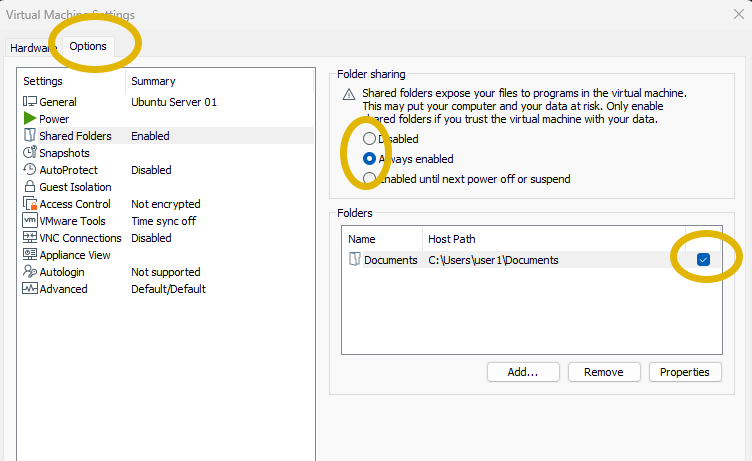
Task: Select the AutoProtect row
Action: (166, 170)
